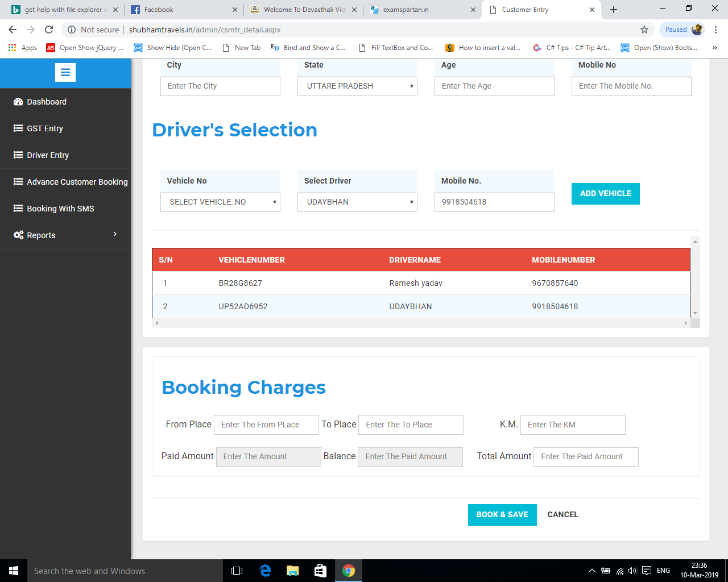The width and height of the screenshot is (728, 582).
Task: Open Task View on the taskbar
Action: 237,571
